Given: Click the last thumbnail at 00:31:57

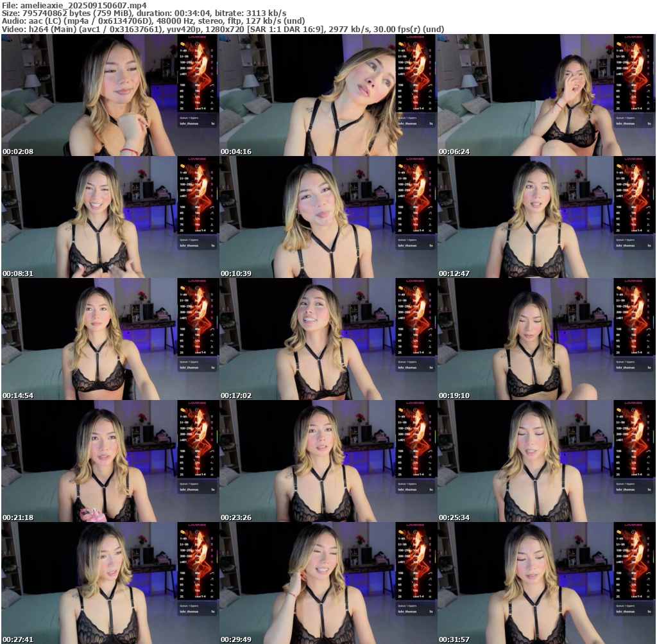Looking at the screenshot, I should [546, 583].
